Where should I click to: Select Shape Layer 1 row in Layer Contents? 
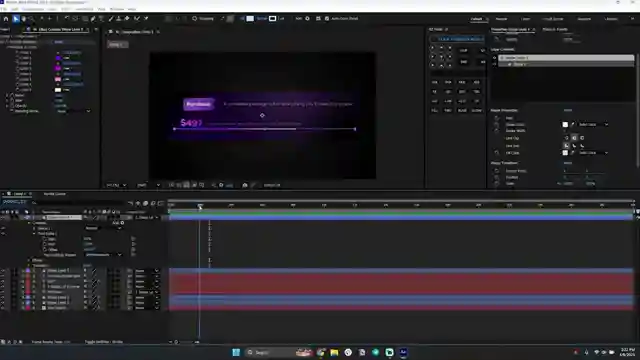tap(566, 58)
